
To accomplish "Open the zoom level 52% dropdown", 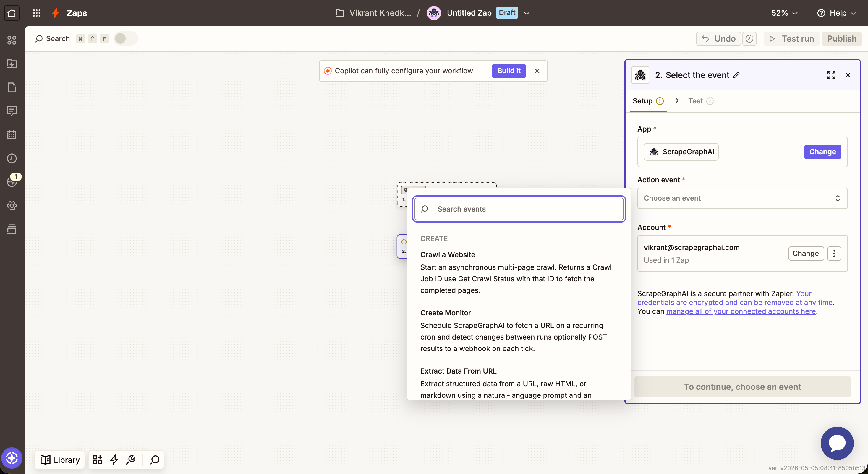I will pos(784,13).
